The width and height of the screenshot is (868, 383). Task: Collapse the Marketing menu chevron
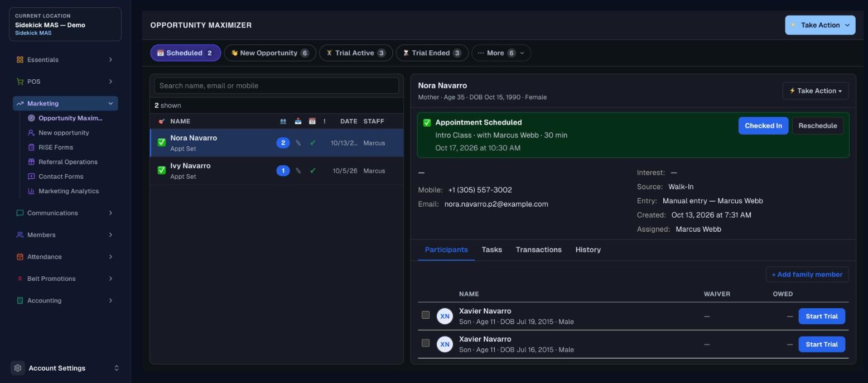click(110, 103)
